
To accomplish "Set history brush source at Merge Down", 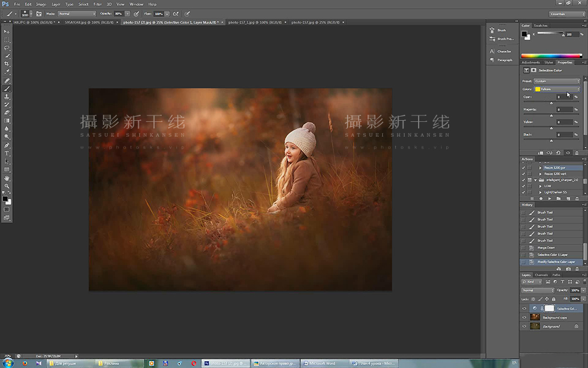I will click(x=523, y=248).
